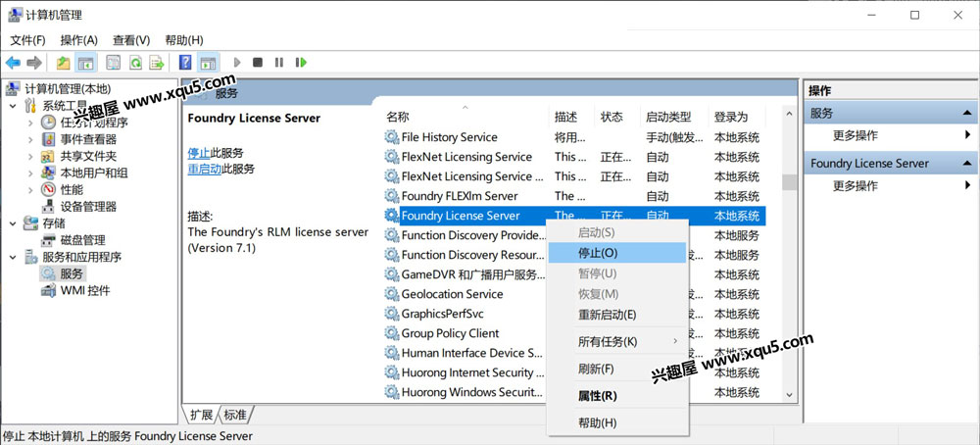980x445 pixels.
Task: Collapse the 系统工具 tree node
Action: click(x=13, y=106)
